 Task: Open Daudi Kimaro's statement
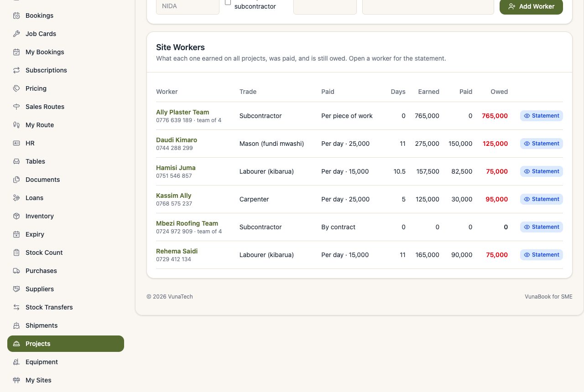point(542,144)
